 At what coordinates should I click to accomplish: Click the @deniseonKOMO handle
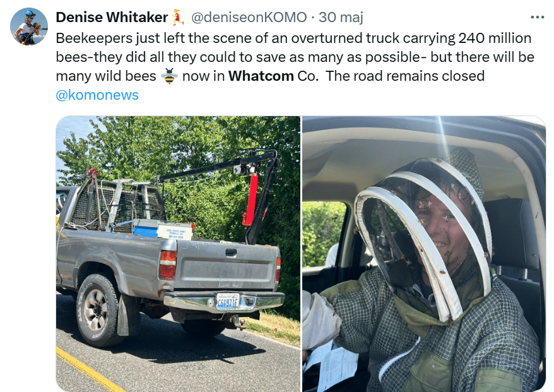click(x=249, y=17)
